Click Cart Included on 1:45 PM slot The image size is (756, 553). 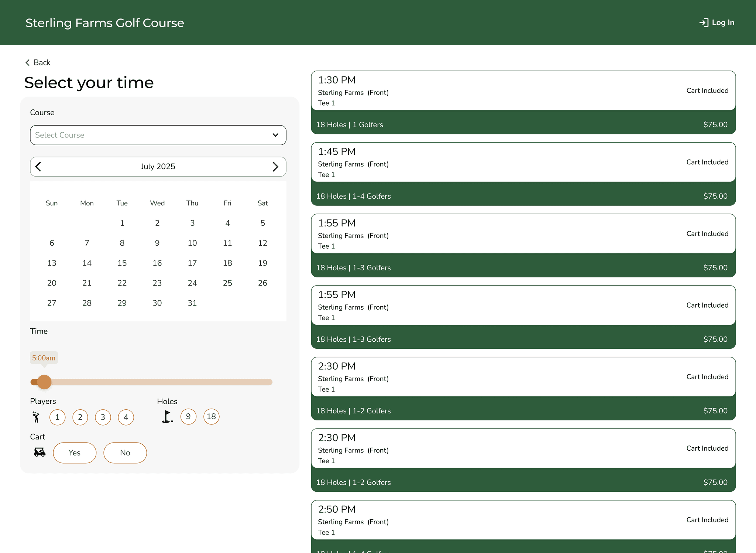(x=707, y=162)
